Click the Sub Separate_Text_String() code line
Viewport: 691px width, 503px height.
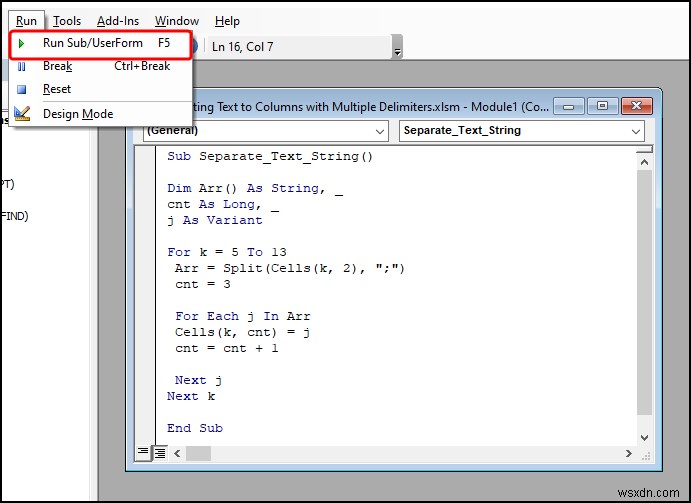pyautogui.click(x=270, y=156)
